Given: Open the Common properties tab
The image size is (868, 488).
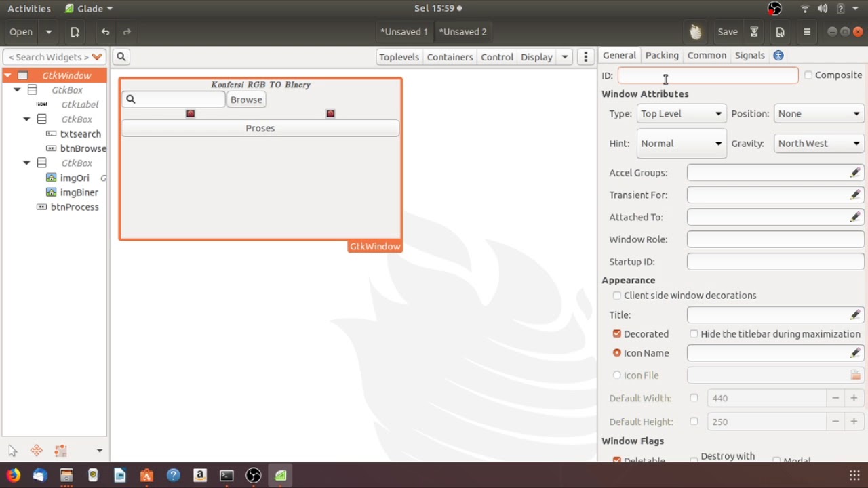Looking at the screenshot, I should point(707,56).
